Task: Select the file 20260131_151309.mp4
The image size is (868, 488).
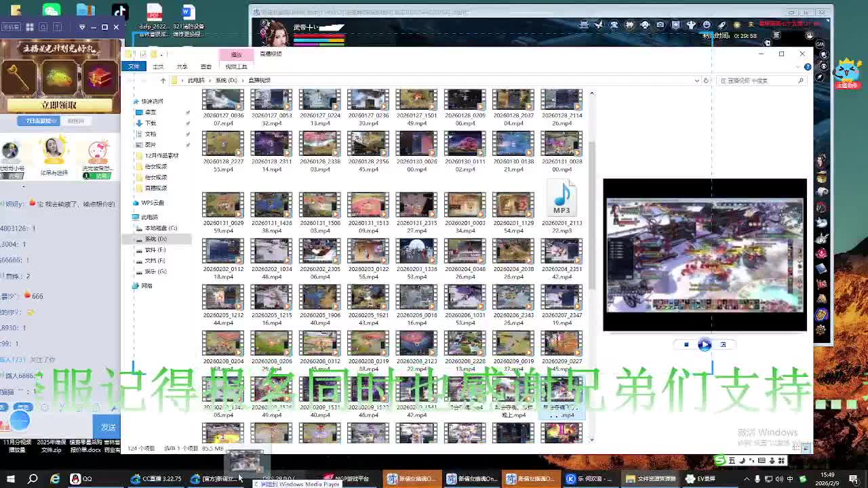Action: [x=368, y=213]
